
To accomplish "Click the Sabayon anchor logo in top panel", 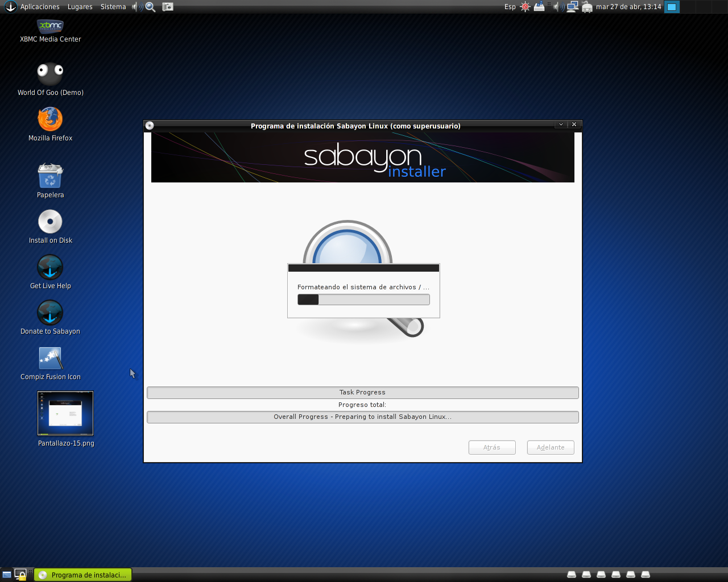I will (10, 7).
